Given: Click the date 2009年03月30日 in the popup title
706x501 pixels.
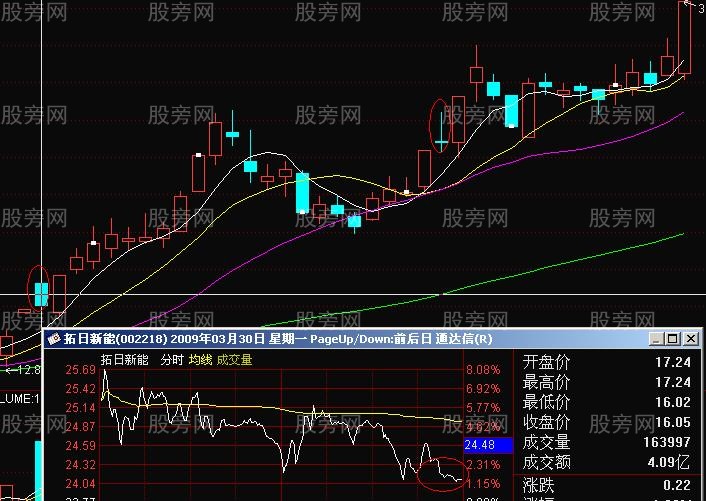Looking at the screenshot, I should click(217, 339).
